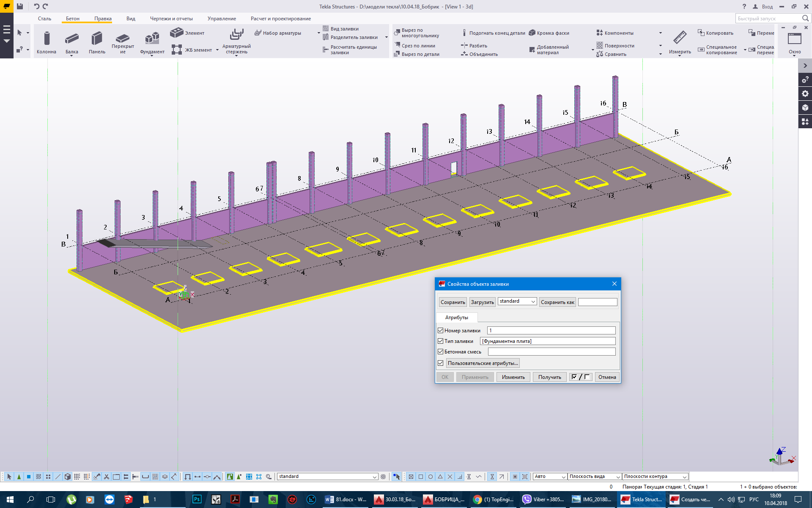Select the Колонна (column) tool
The height and width of the screenshot is (508, 812).
(x=47, y=39)
